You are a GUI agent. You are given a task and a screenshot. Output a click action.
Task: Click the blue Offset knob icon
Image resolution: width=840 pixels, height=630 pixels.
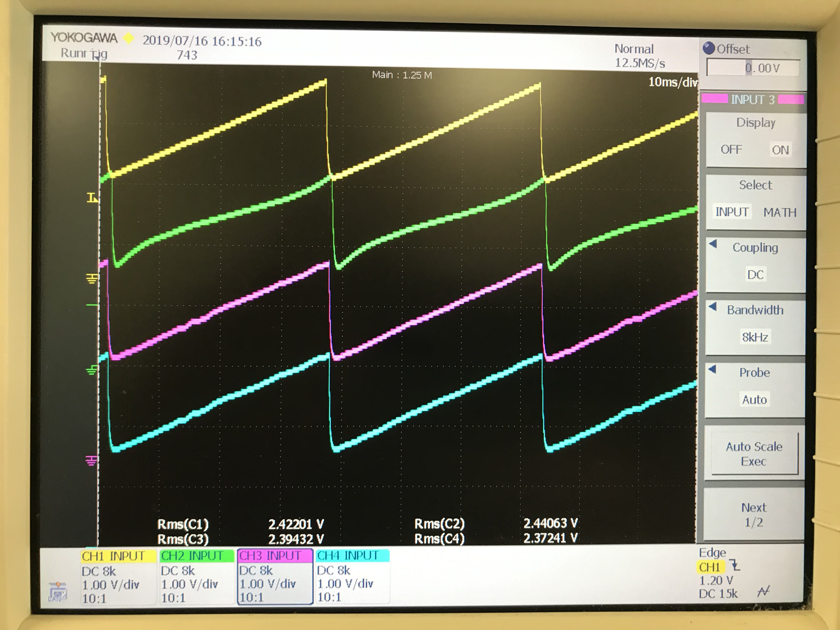[x=709, y=48]
